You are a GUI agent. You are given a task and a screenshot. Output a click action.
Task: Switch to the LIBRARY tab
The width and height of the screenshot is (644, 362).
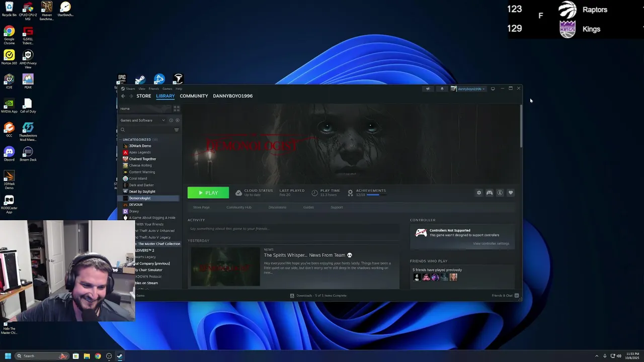(x=165, y=96)
